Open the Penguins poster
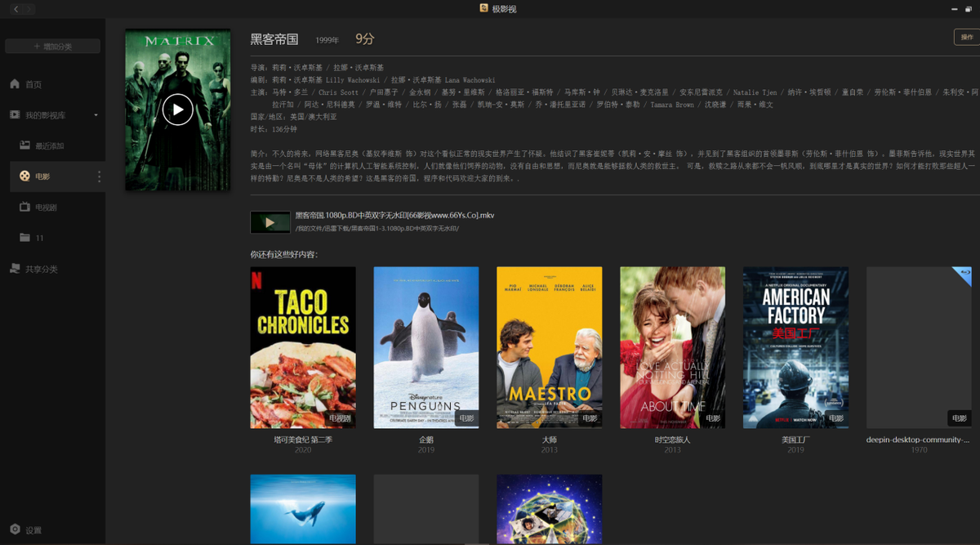980x545 pixels. point(426,347)
